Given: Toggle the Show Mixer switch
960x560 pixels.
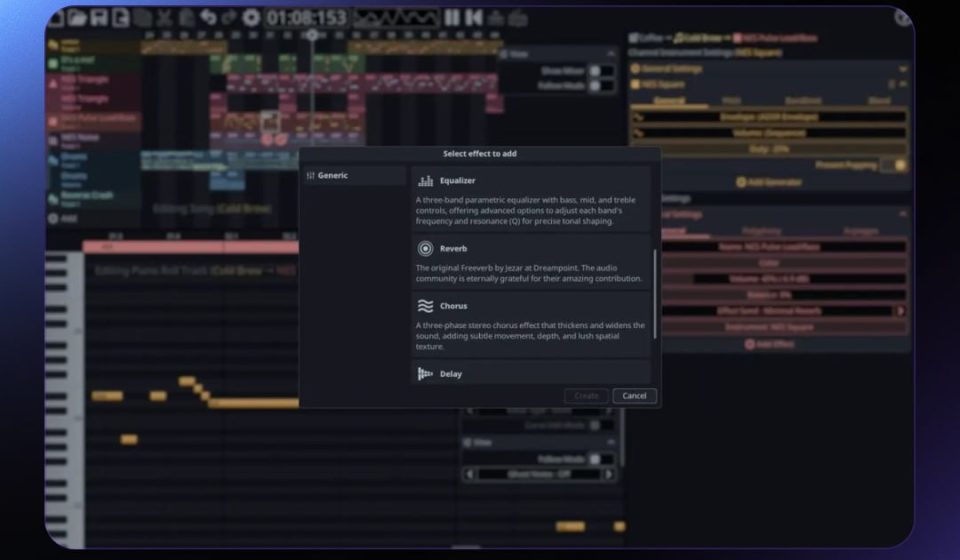Looking at the screenshot, I should (601, 71).
